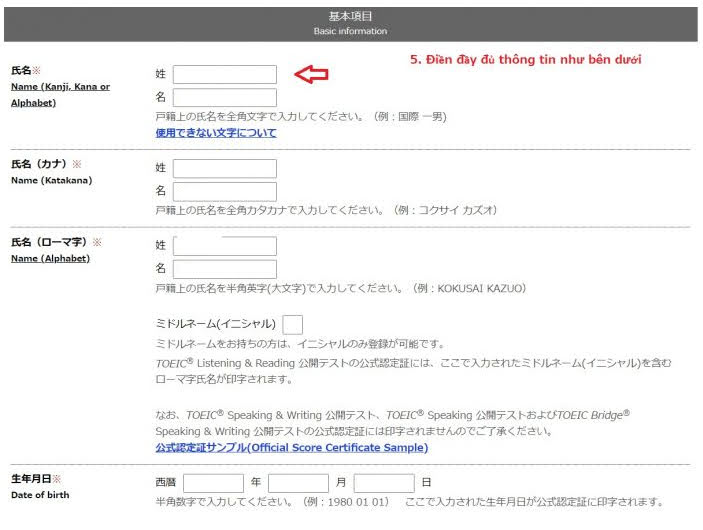Open the Official Score Certificate Sample link
The image size is (703, 530).
[x=291, y=447]
